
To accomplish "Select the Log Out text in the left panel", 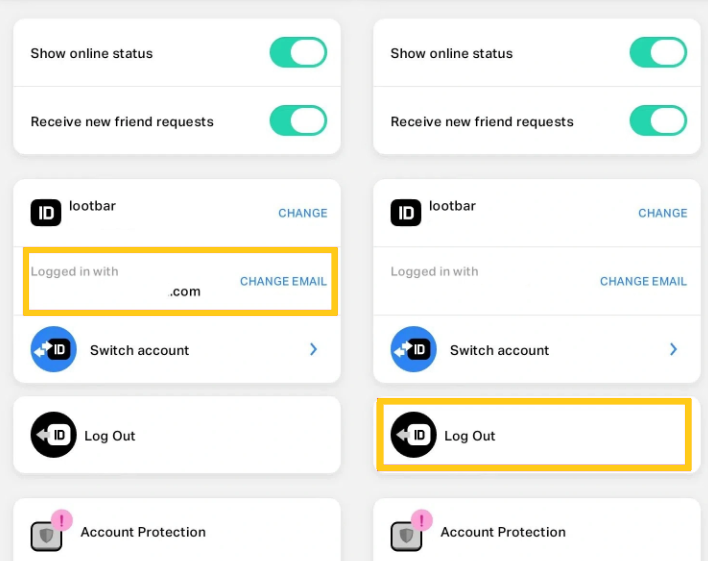I will click(x=110, y=436).
